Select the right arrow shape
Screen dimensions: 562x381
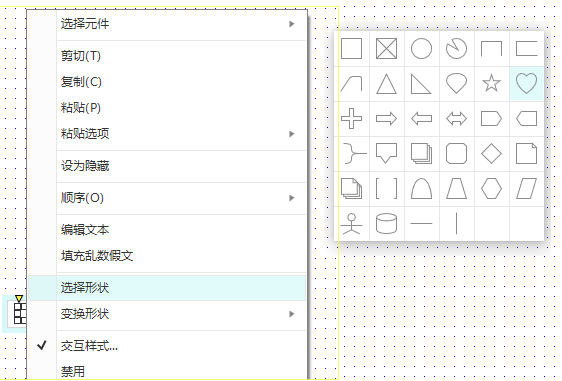386,119
